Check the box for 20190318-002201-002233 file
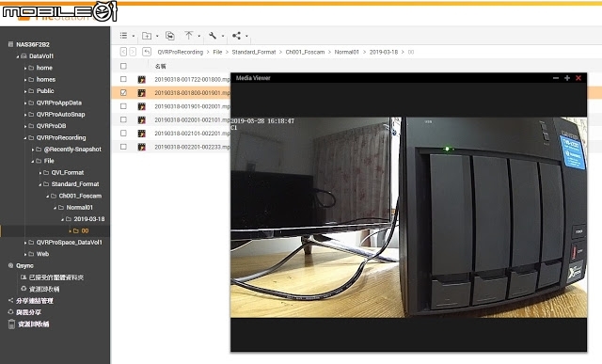This screenshot has height=364, width=602. pos(123,147)
